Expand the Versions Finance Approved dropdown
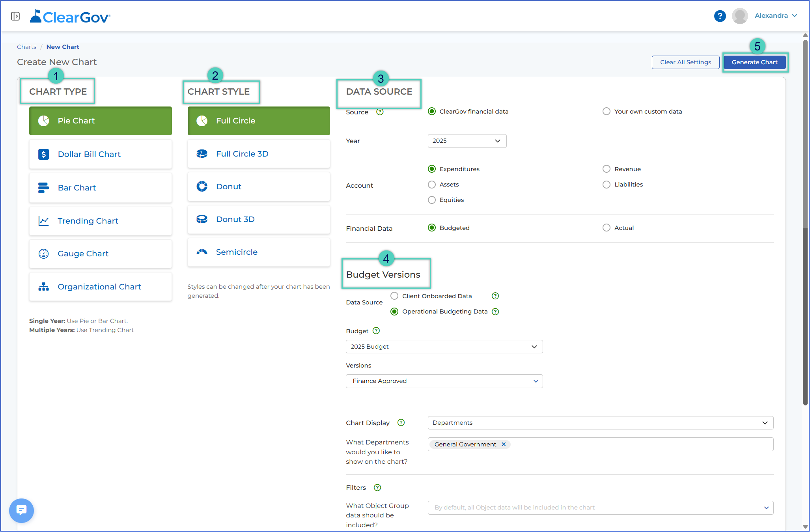810x532 pixels. point(444,381)
